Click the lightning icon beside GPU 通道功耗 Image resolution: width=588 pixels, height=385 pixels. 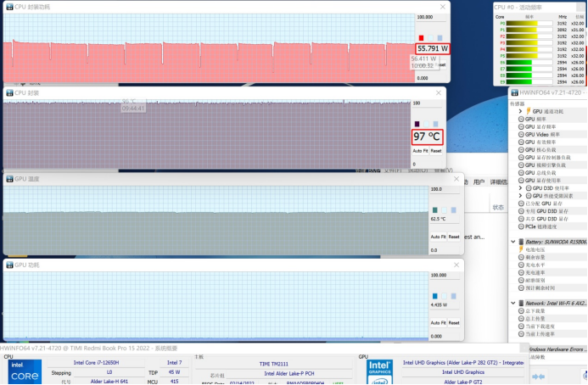click(529, 111)
